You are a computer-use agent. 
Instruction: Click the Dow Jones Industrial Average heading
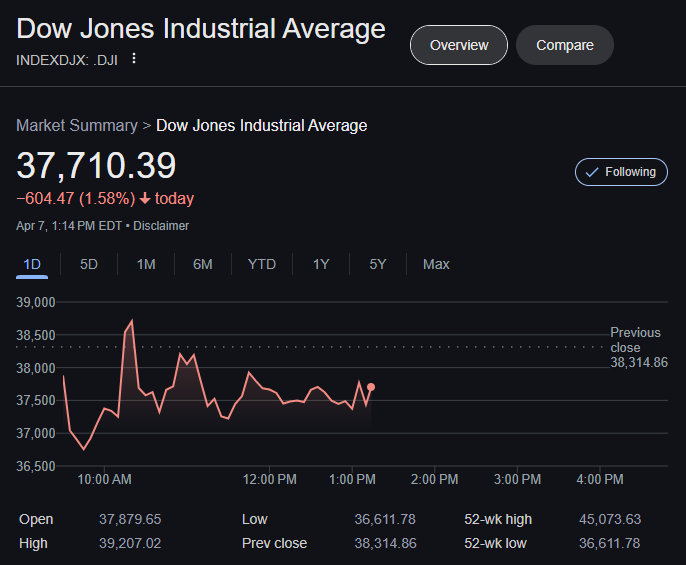pos(201,29)
